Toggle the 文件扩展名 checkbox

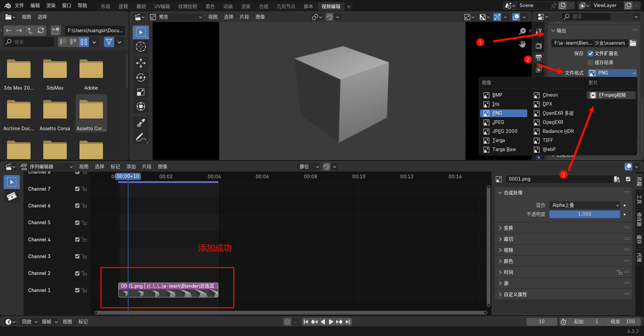591,53
